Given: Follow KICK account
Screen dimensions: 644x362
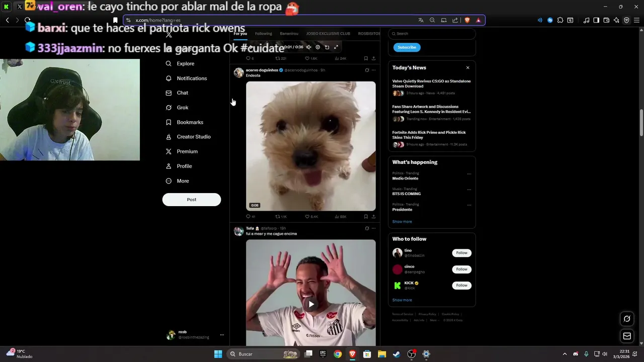Looking at the screenshot, I should (461, 286).
